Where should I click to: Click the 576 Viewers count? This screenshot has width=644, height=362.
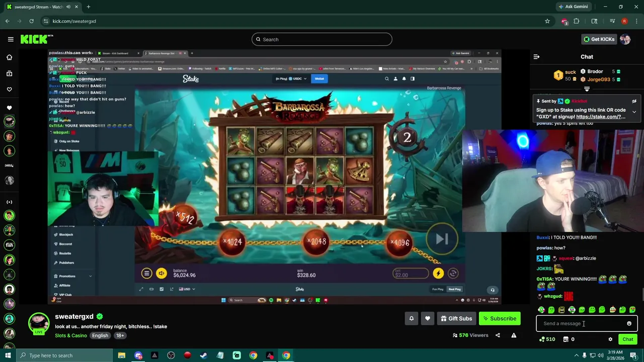pos(470,335)
